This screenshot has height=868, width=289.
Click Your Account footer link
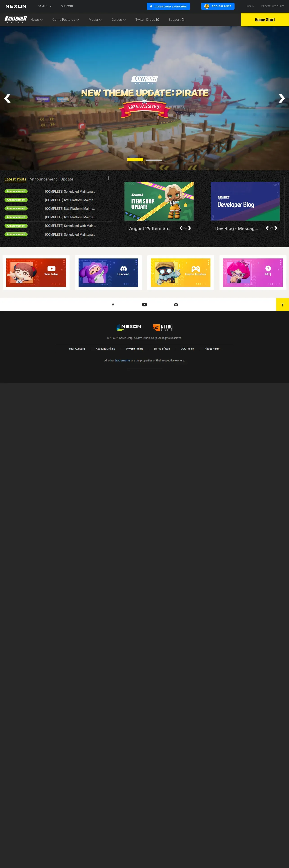(x=77, y=349)
